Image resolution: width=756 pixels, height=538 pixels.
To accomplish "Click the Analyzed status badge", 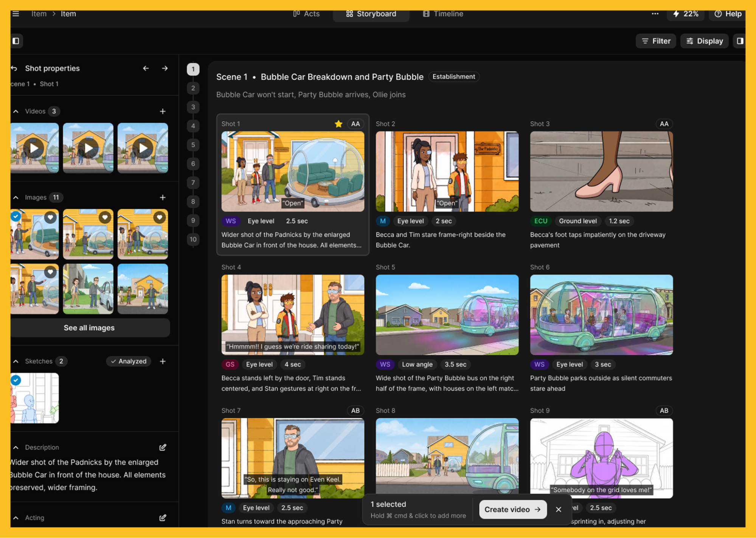I will pyautogui.click(x=129, y=361).
